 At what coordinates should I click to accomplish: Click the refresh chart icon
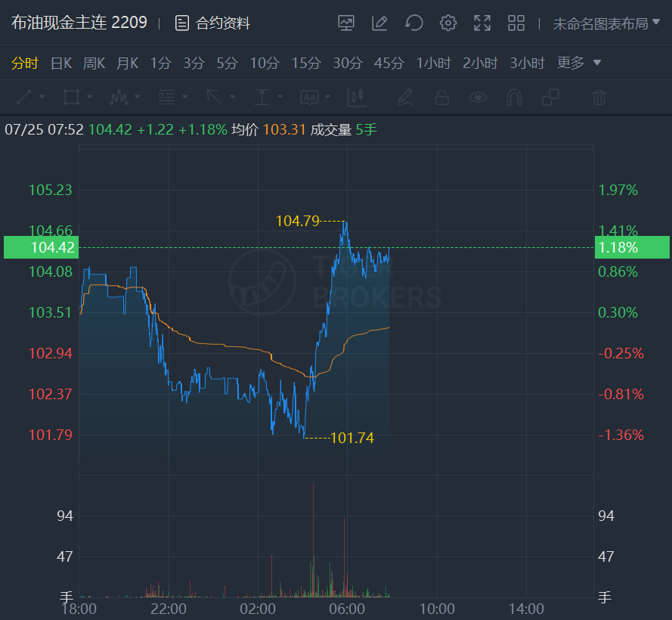click(x=414, y=23)
